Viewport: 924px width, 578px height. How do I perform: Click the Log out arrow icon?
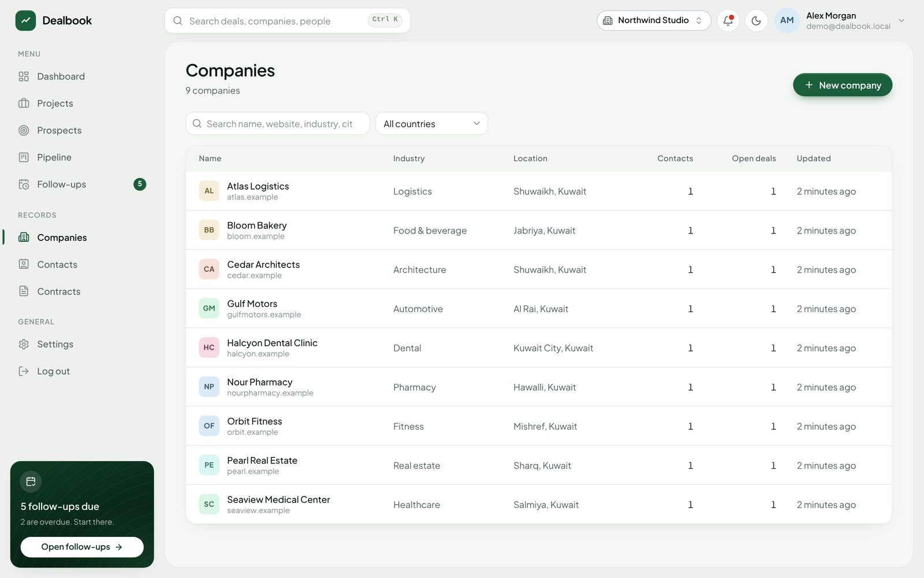pyautogui.click(x=24, y=371)
